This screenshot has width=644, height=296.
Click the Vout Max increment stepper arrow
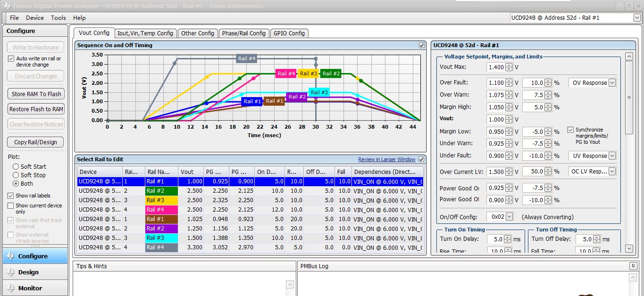point(509,66)
